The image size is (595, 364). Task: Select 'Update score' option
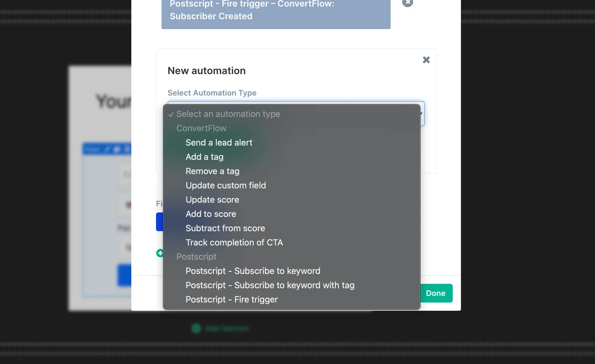pyautogui.click(x=292, y=200)
